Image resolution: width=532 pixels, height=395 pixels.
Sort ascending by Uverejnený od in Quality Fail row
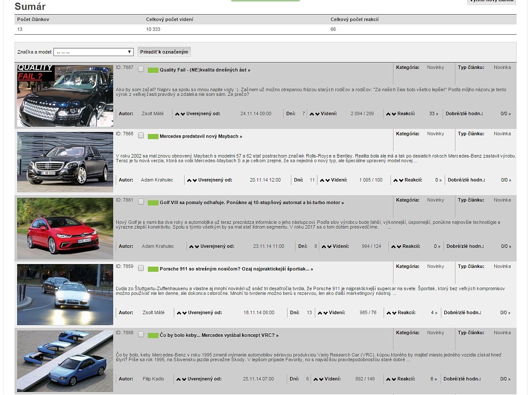[178, 114]
